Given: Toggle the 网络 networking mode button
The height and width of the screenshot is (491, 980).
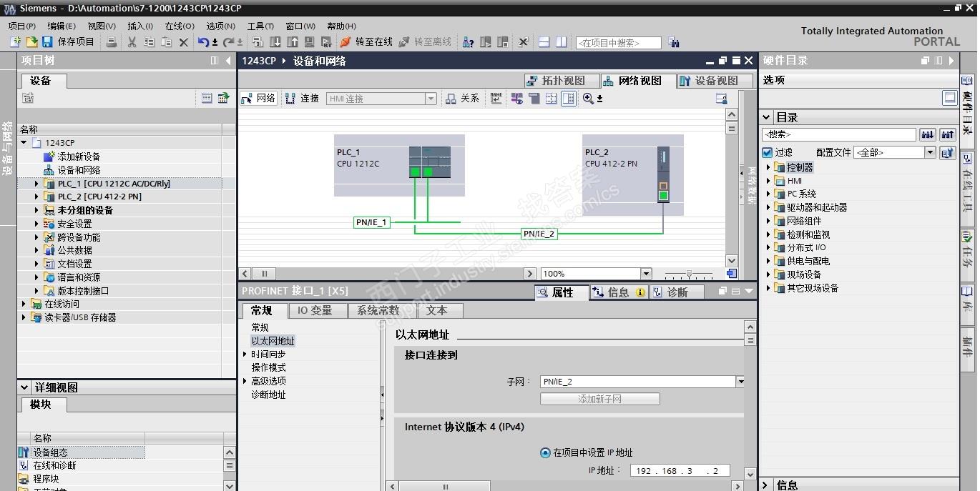Looking at the screenshot, I should (x=258, y=99).
